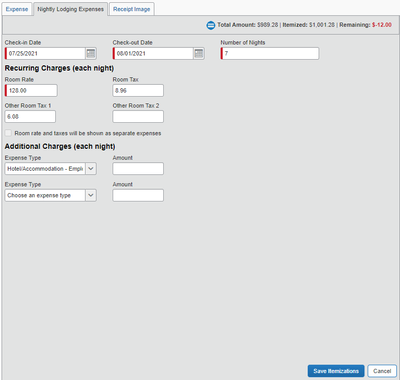Cancel the itemization dialog
Image resolution: width=400 pixels, height=380 pixels.
pos(382,371)
